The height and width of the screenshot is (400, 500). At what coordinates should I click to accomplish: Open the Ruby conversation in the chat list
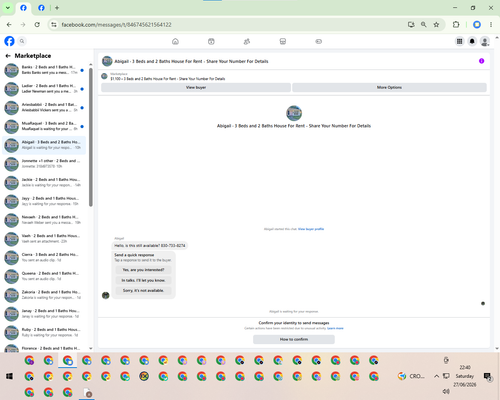pos(44,332)
